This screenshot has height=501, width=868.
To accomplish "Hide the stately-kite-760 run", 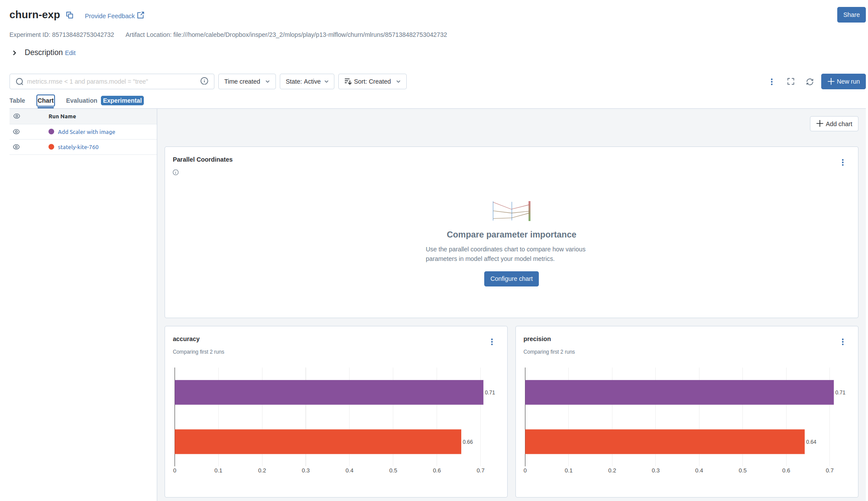I will click(16, 147).
